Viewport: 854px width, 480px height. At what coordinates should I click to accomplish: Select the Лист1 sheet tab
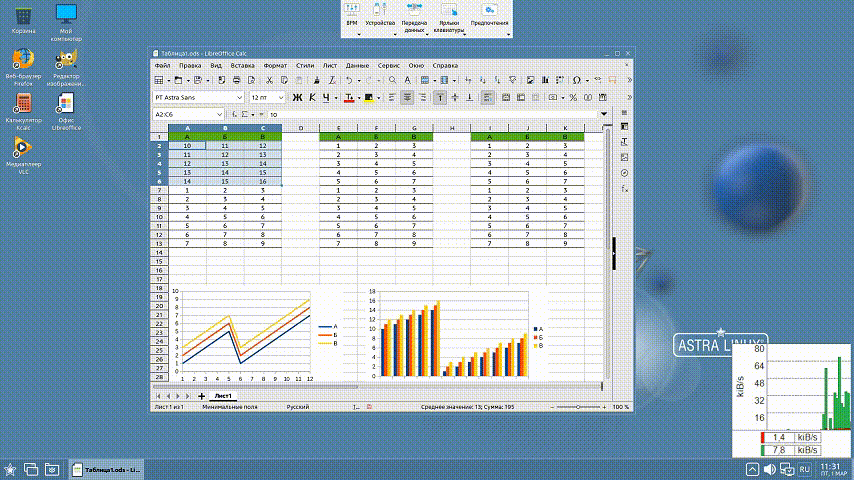pyautogui.click(x=223, y=396)
